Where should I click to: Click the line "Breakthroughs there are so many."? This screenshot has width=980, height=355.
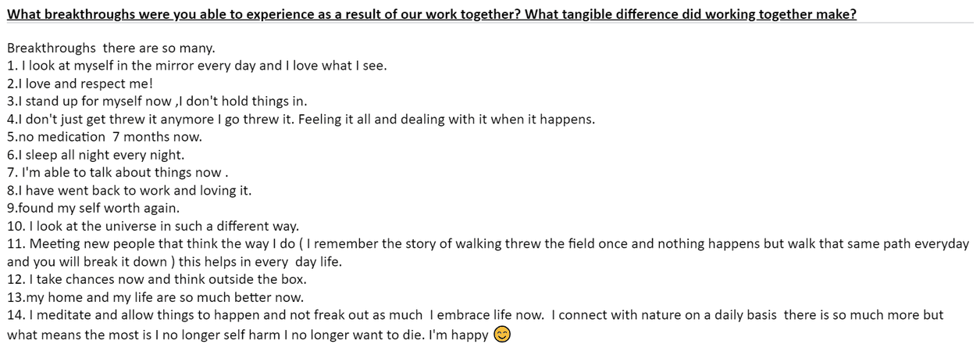pos(105,48)
